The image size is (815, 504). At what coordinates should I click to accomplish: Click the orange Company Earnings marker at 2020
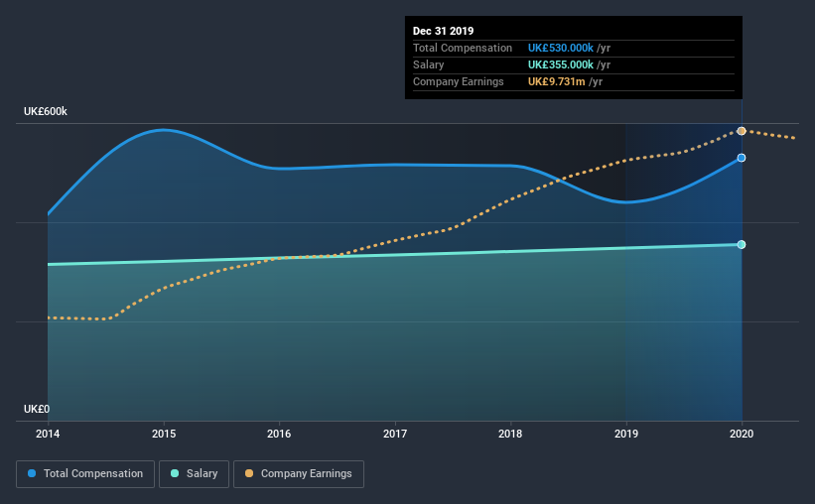(x=742, y=131)
